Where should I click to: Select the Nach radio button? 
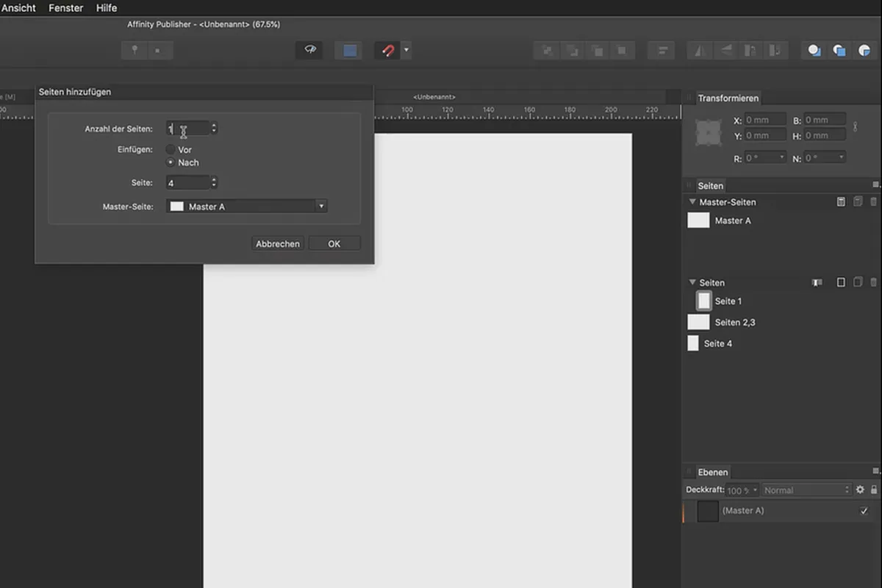171,162
